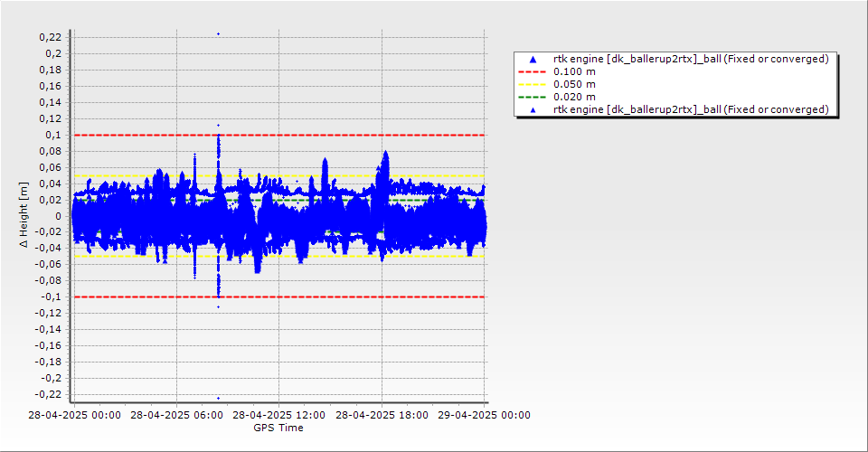Click the '0,18' y-axis tick label
This screenshot has height=452, width=868.
coord(51,71)
